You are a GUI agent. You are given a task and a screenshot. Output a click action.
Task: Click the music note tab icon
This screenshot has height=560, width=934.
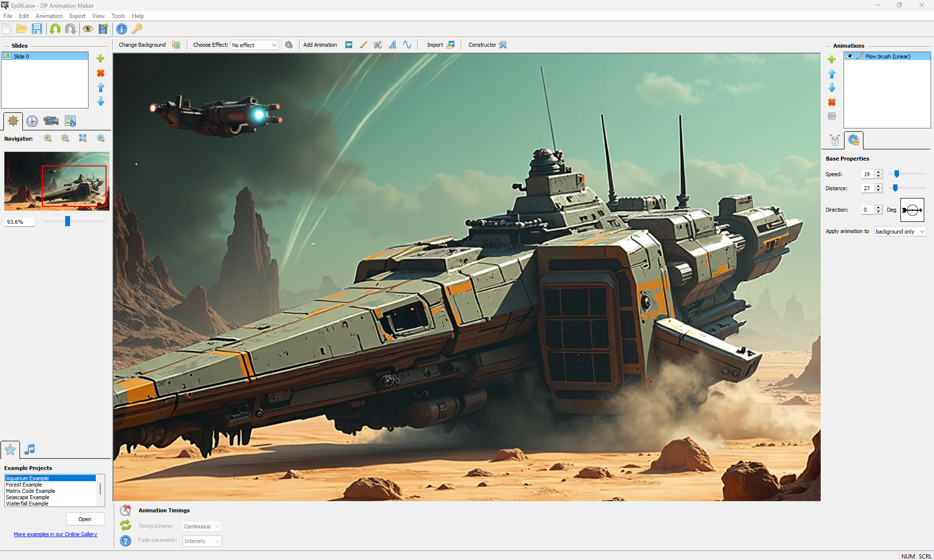tap(30, 449)
